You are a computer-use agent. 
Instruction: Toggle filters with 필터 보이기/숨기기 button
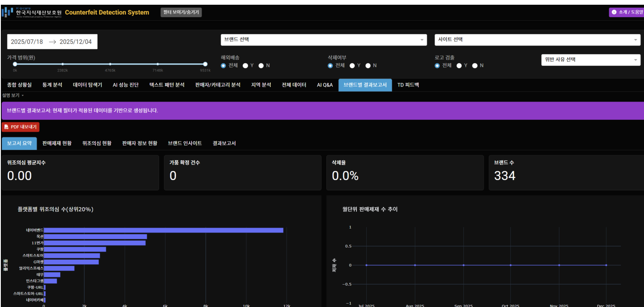coord(181,12)
